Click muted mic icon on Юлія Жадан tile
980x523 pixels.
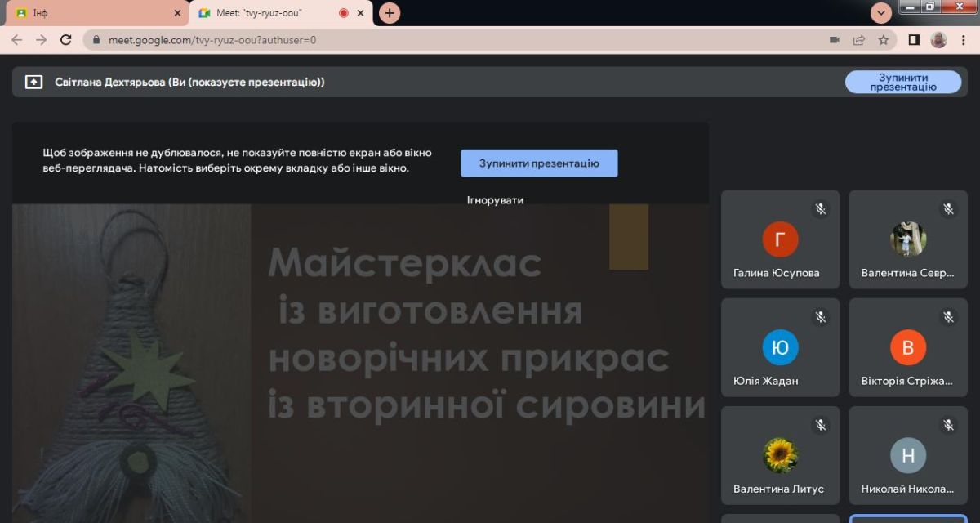(821, 317)
